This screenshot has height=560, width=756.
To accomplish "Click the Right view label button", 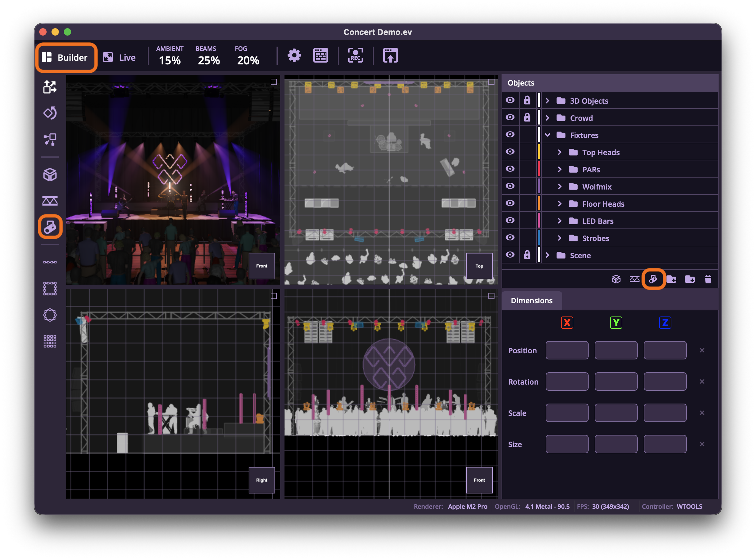I will coord(262,480).
